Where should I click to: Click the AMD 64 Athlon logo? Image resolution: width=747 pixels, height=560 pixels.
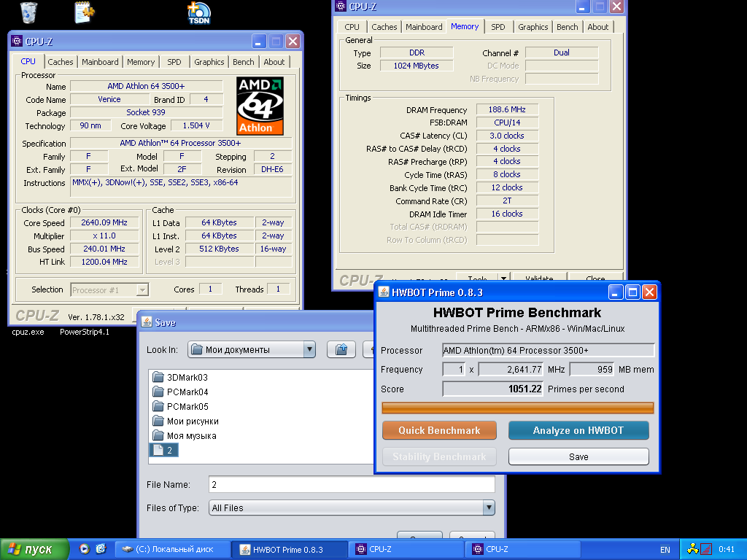click(260, 106)
